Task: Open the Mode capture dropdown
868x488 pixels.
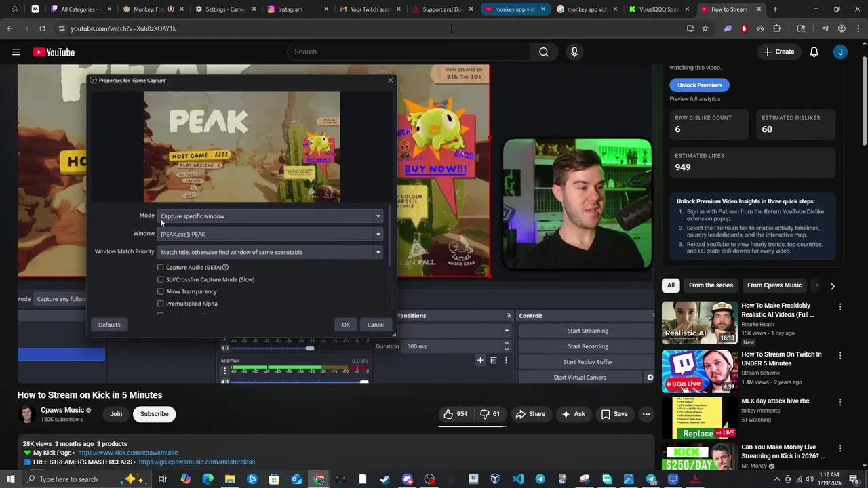Action: (271, 216)
